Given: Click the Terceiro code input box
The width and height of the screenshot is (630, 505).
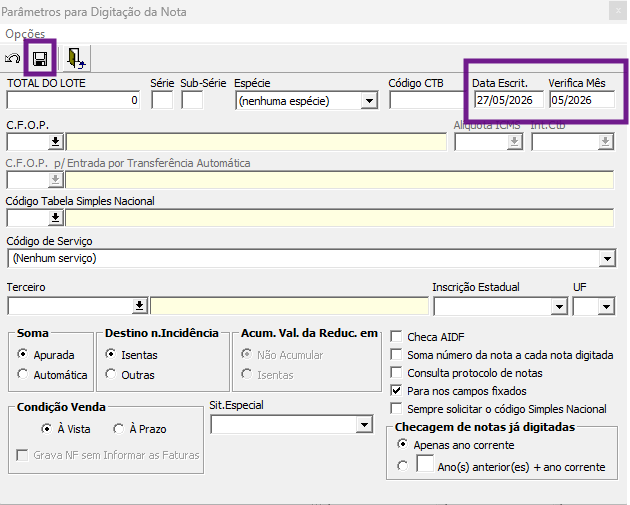Looking at the screenshot, I should [x=70, y=306].
